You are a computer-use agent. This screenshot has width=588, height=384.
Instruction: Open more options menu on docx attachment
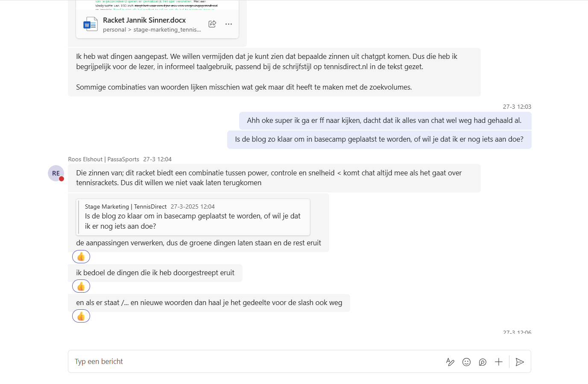click(x=229, y=24)
